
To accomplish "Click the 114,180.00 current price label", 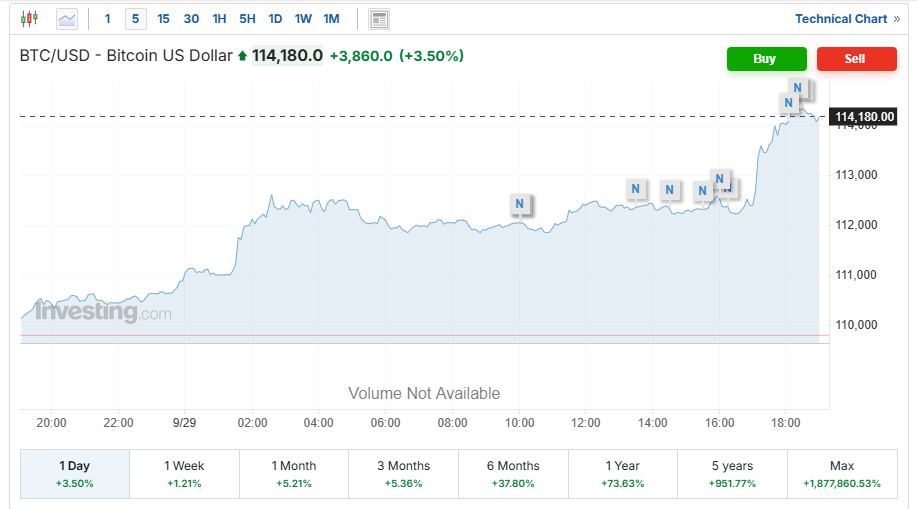I will pos(862,117).
